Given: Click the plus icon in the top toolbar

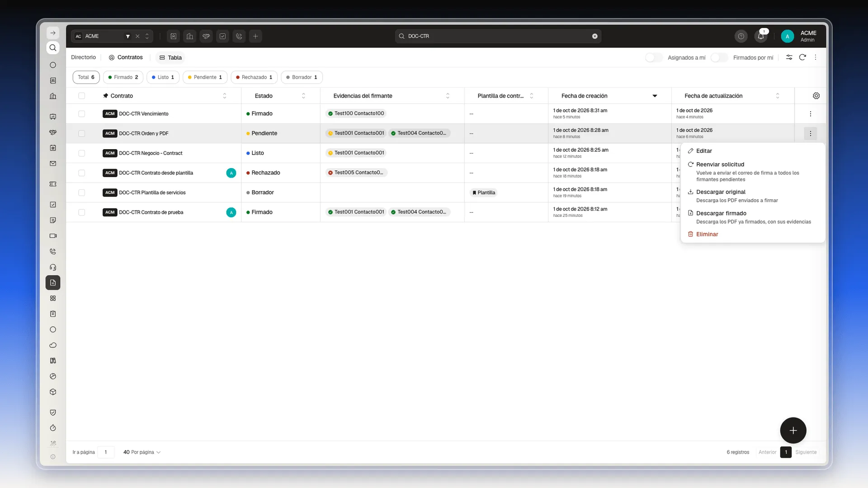Looking at the screenshot, I should click(x=255, y=36).
